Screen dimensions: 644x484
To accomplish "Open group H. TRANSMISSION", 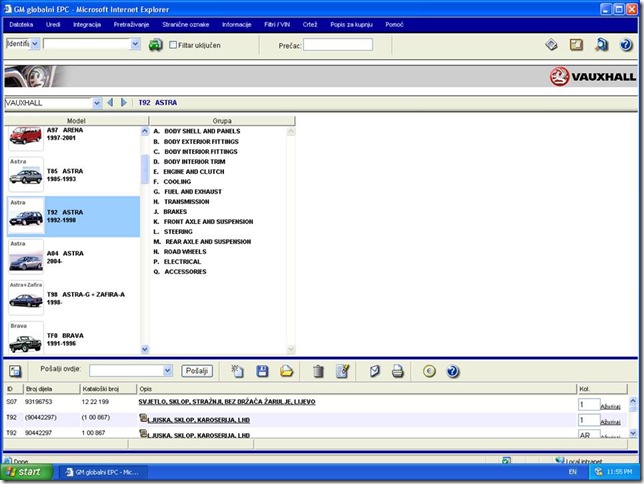I will (181, 201).
